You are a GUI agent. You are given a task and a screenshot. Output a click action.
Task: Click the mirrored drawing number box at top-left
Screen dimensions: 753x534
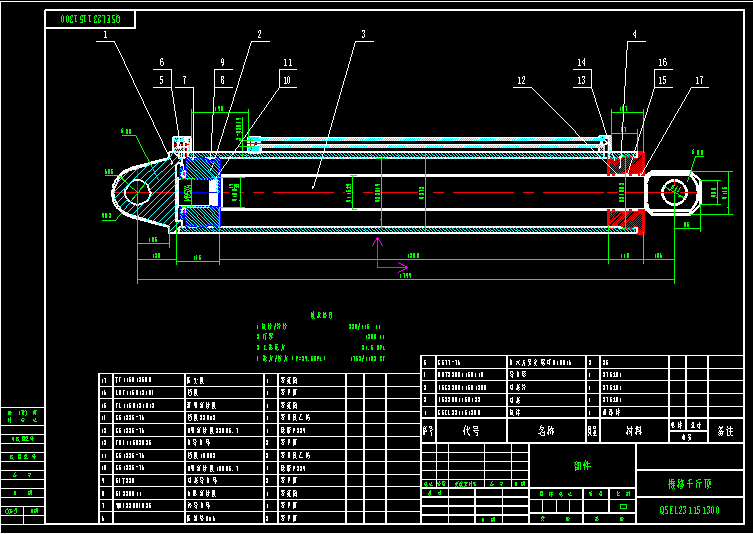click(x=90, y=19)
